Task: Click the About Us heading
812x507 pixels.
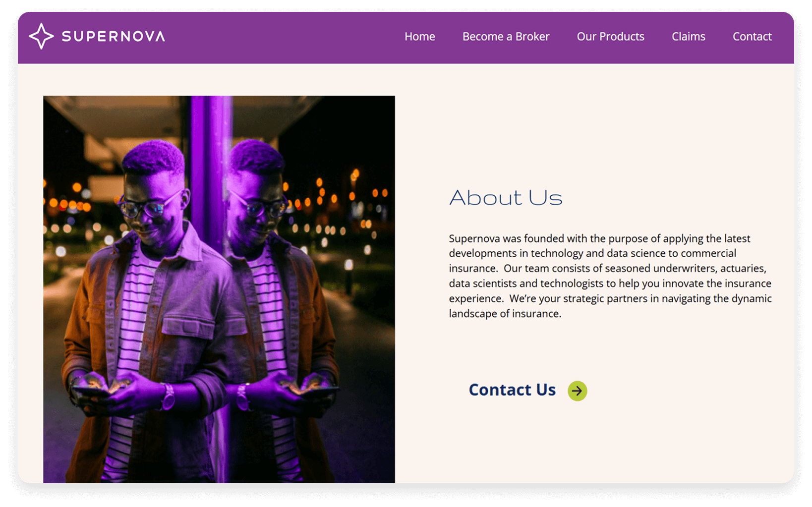Action: click(506, 198)
